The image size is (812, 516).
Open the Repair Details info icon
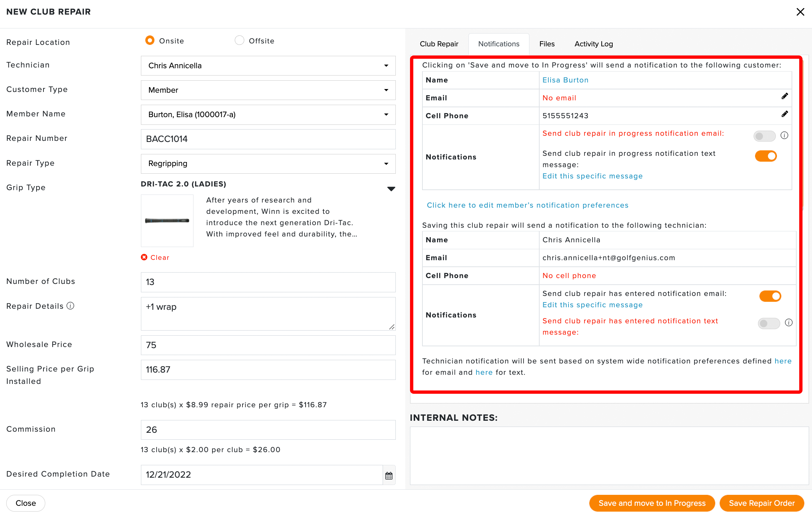[70, 306]
